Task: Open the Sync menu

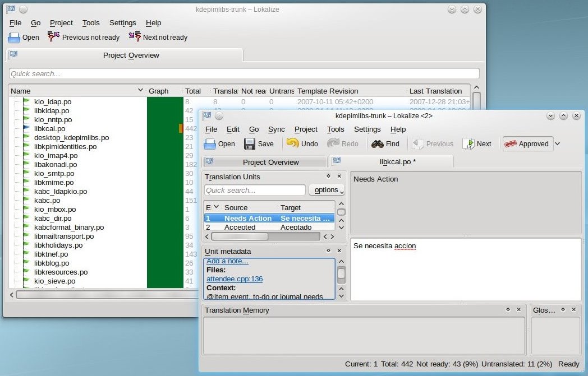Action: [277, 129]
